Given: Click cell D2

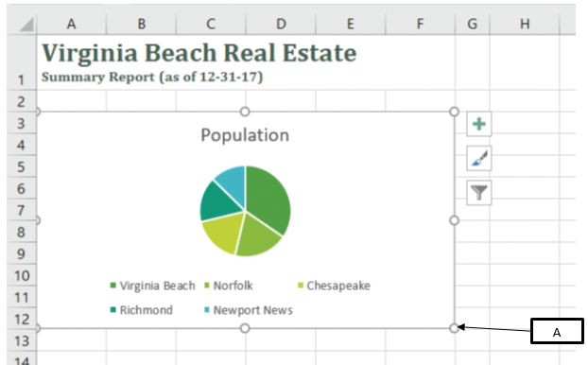Looking at the screenshot, I should (281, 101).
